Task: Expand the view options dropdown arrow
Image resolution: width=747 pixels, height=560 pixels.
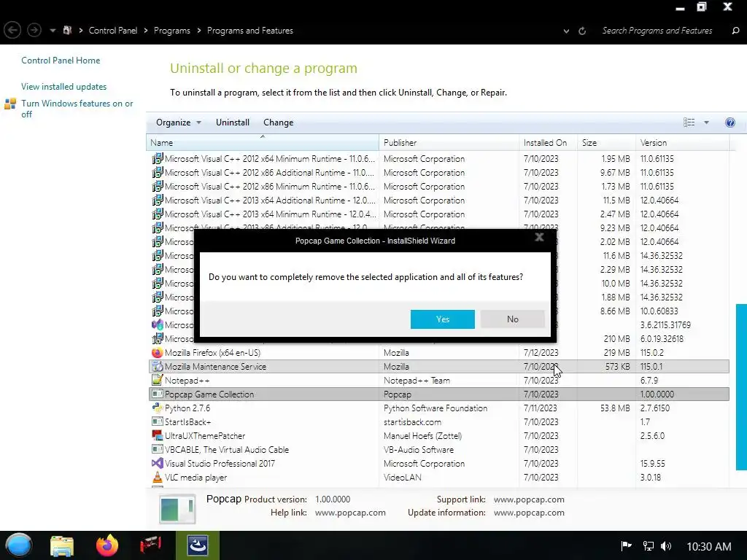Action: 706,122
